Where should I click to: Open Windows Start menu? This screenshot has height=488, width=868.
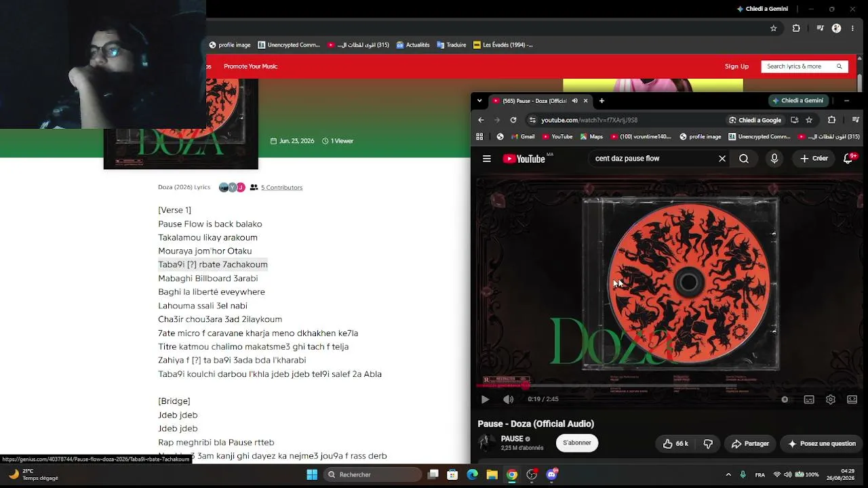(312, 474)
